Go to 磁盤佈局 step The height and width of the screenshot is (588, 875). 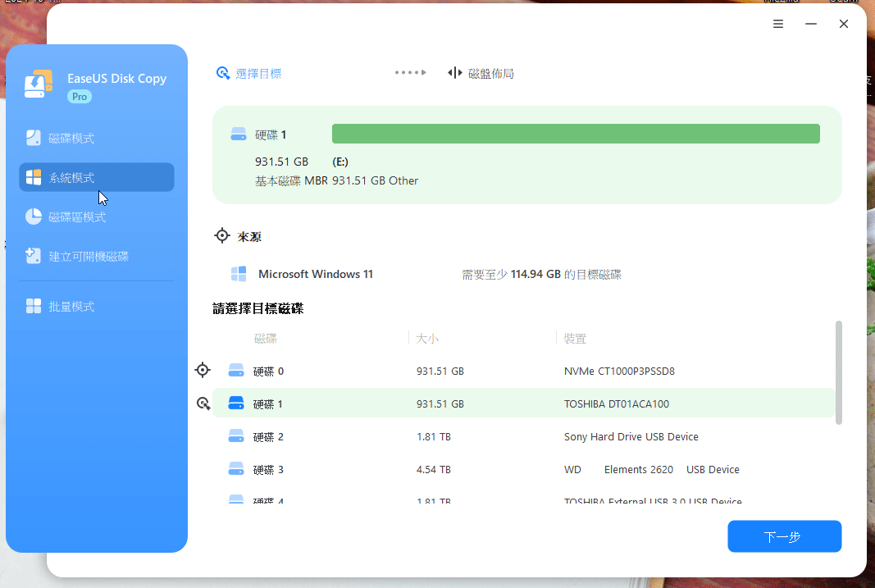tap(491, 74)
